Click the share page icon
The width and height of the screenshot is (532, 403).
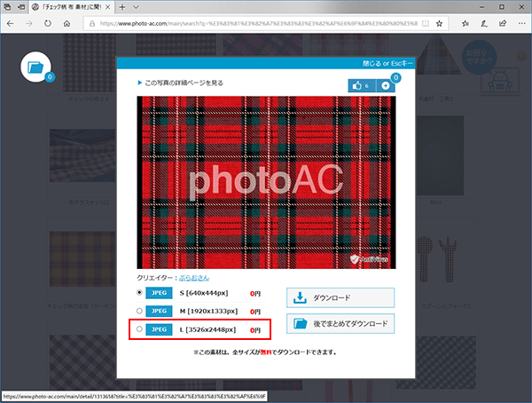[x=503, y=23]
